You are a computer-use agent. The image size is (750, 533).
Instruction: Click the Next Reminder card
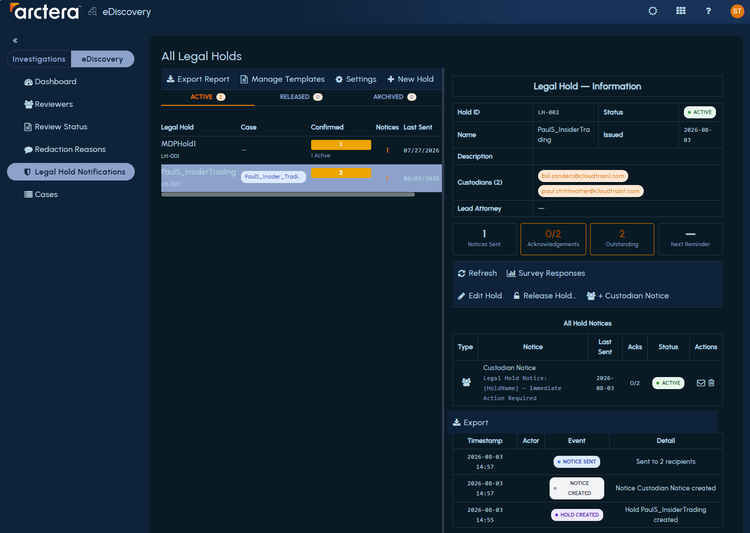coord(690,239)
